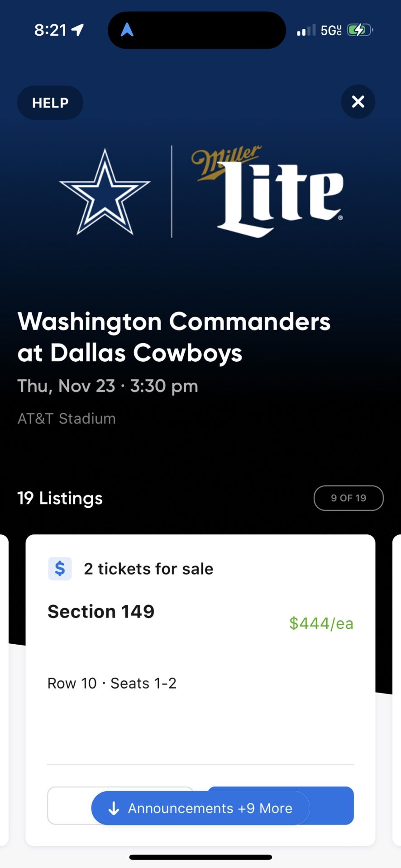Screen dimensions: 401x868
Task: Tap the blue action button on ticket card
Action: point(333,805)
